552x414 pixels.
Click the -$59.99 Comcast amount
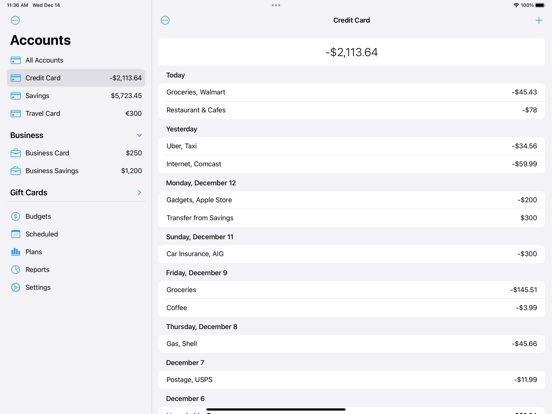coord(524,164)
